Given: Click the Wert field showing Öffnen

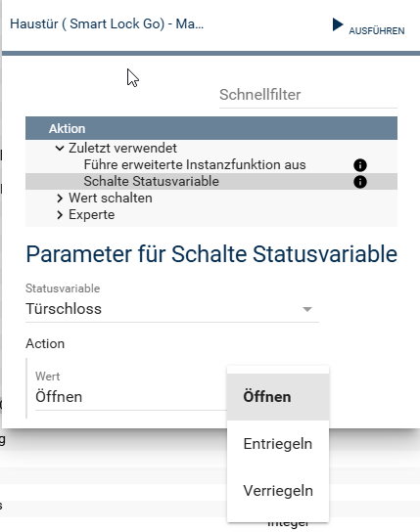Looking at the screenshot, I should 131,397.
